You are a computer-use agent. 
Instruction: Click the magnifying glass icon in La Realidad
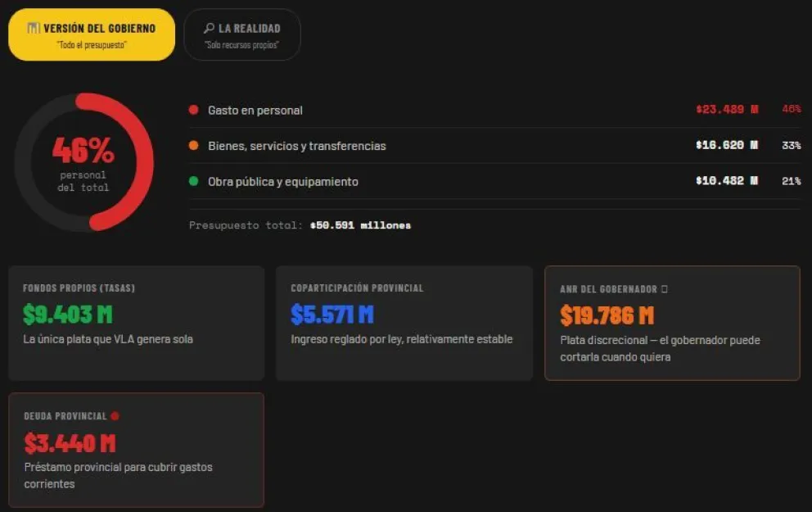point(210,29)
